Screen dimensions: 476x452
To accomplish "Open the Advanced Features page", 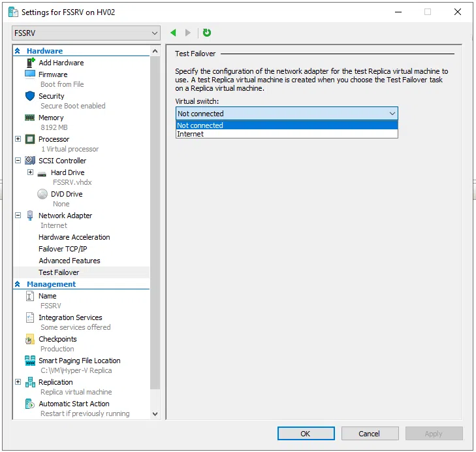I will pyautogui.click(x=69, y=261).
